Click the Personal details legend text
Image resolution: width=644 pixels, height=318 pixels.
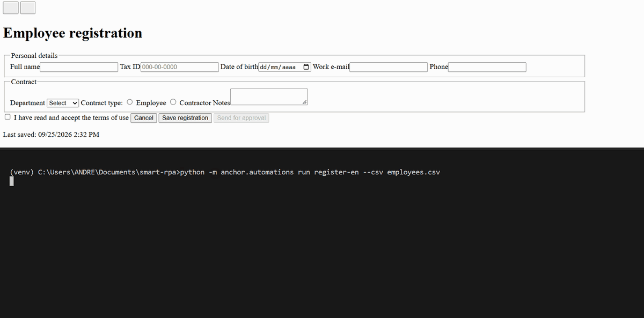(x=34, y=55)
